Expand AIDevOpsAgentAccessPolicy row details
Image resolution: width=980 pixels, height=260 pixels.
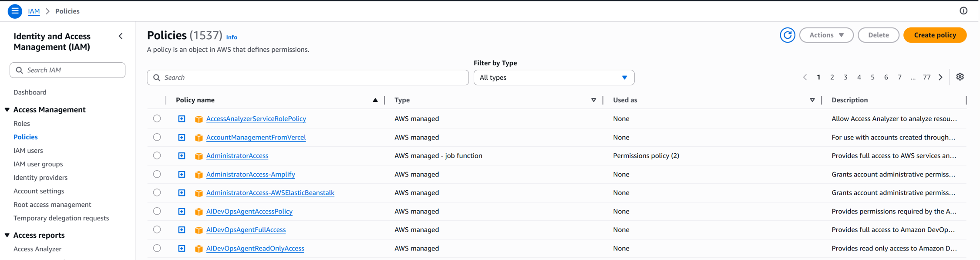click(x=182, y=212)
